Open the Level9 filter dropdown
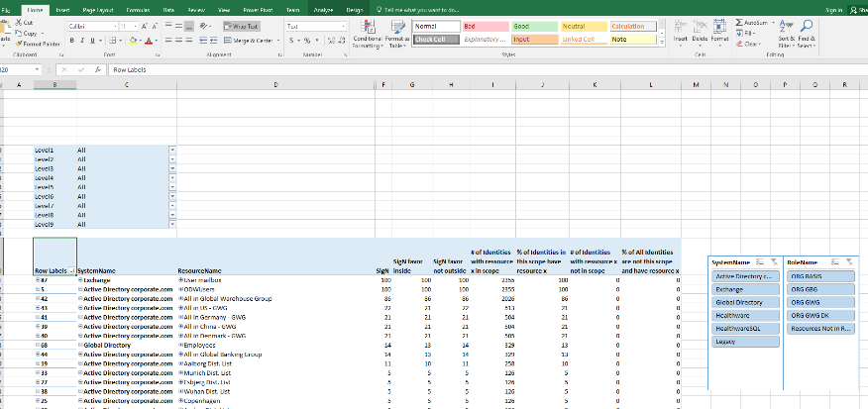 coord(172,224)
